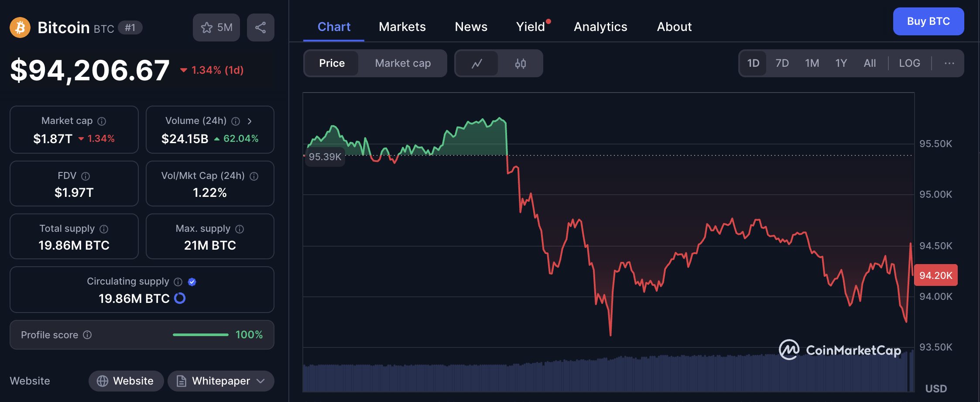Enable LOG scale on the chart

(909, 63)
